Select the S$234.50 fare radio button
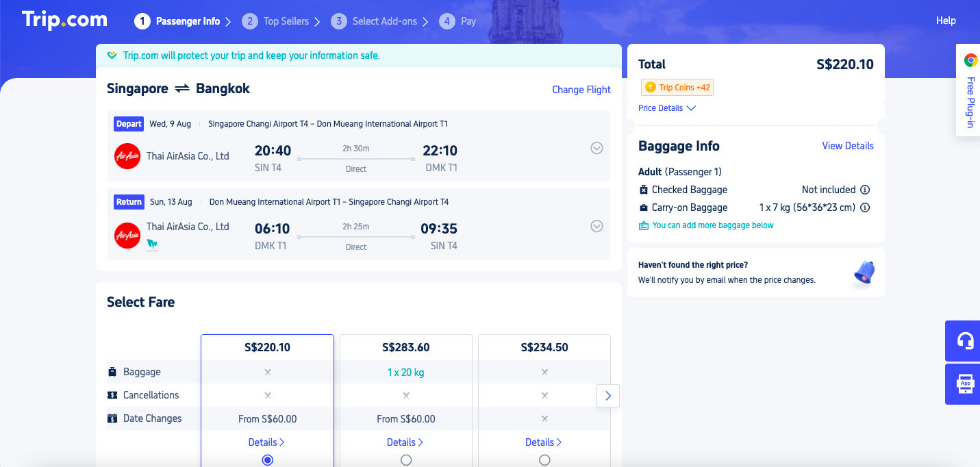Viewport: 980px width, 467px height. point(544,460)
